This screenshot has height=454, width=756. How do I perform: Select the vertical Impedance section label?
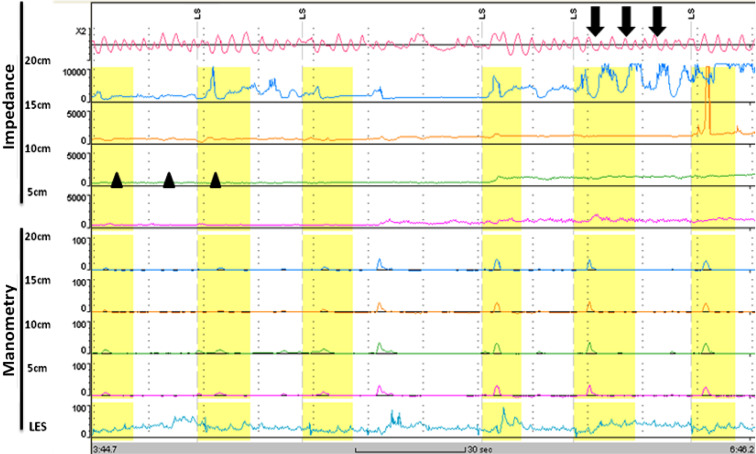11,107
